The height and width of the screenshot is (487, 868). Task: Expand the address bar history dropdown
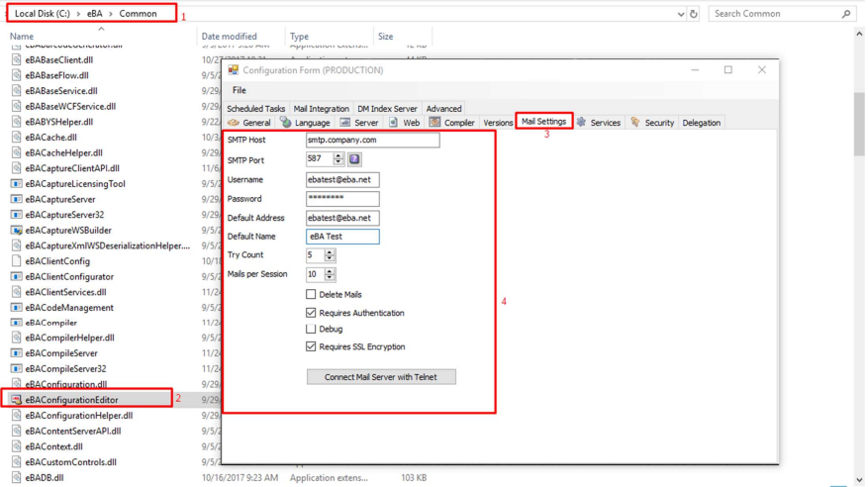coord(680,14)
